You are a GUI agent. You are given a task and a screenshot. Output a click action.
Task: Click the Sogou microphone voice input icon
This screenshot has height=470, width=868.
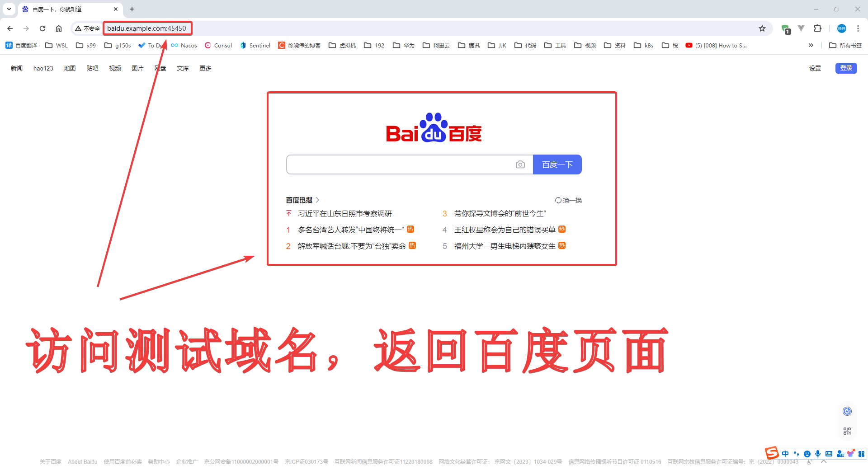tap(818, 454)
